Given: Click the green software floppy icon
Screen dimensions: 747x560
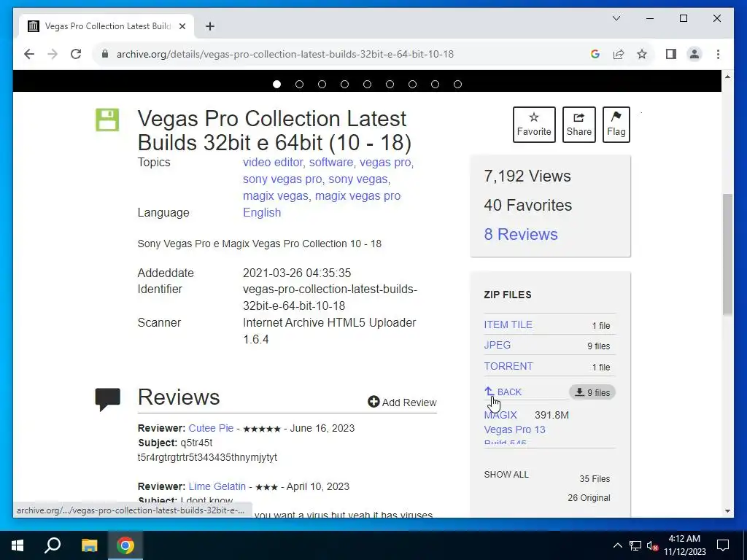Looking at the screenshot, I should [x=107, y=120].
